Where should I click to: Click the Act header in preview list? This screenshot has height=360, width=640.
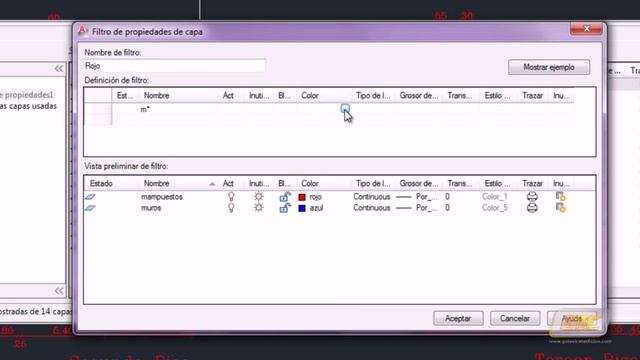(231, 183)
